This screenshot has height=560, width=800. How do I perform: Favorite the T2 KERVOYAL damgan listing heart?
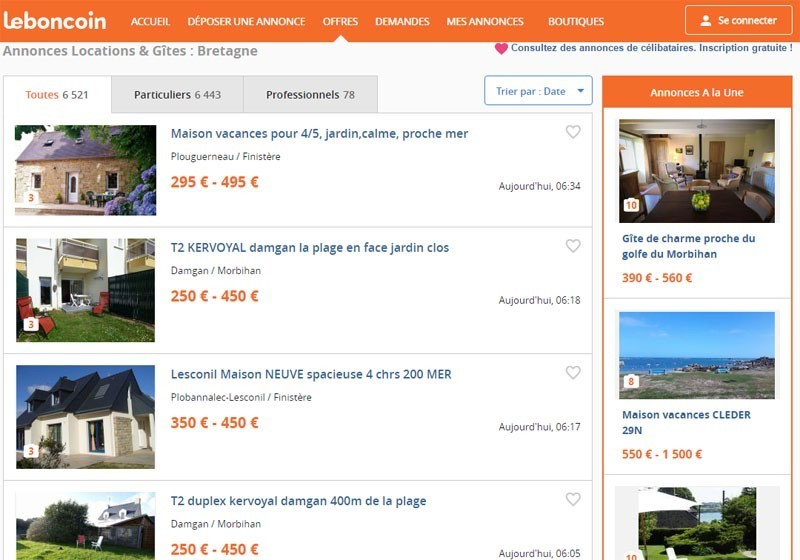click(573, 246)
